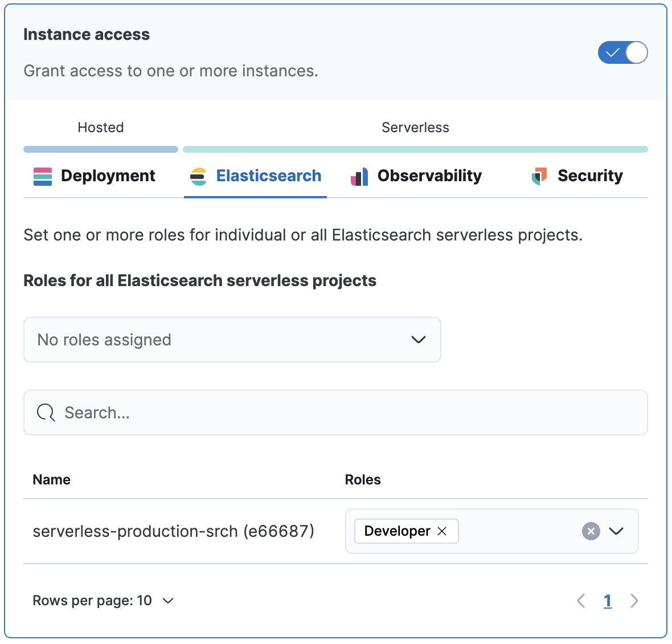Go to the previous page arrow

click(581, 601)
